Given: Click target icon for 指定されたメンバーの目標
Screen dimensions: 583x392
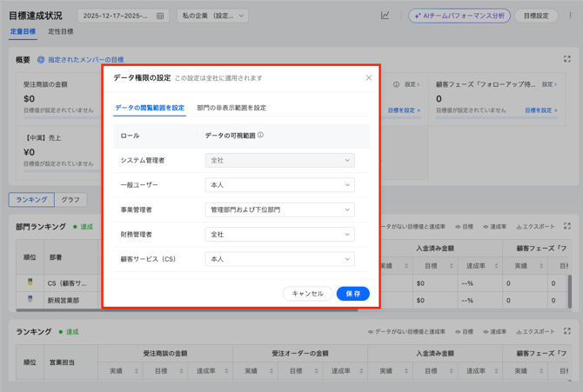Looking at the screenshot, I should tap(41, 60).
